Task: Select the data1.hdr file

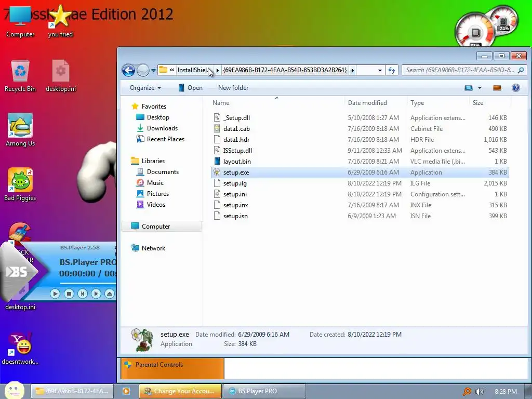Action: tap(236, 139)
